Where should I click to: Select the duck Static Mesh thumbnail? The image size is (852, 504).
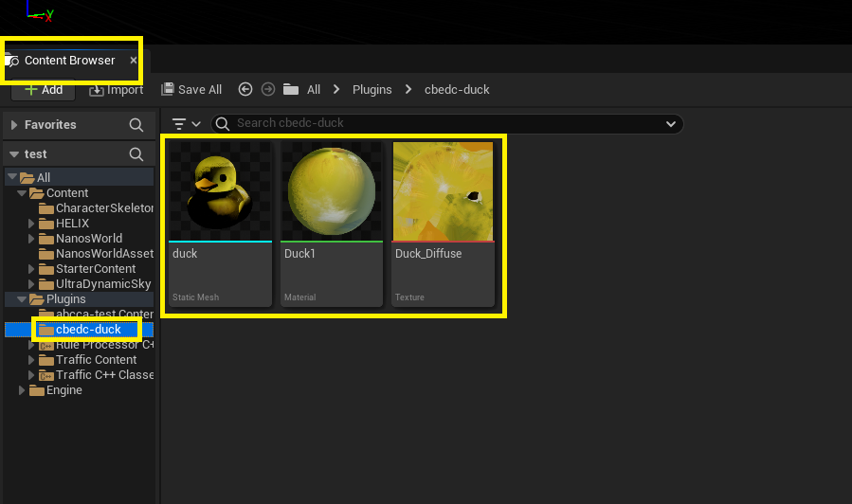(x=220, y=189)
